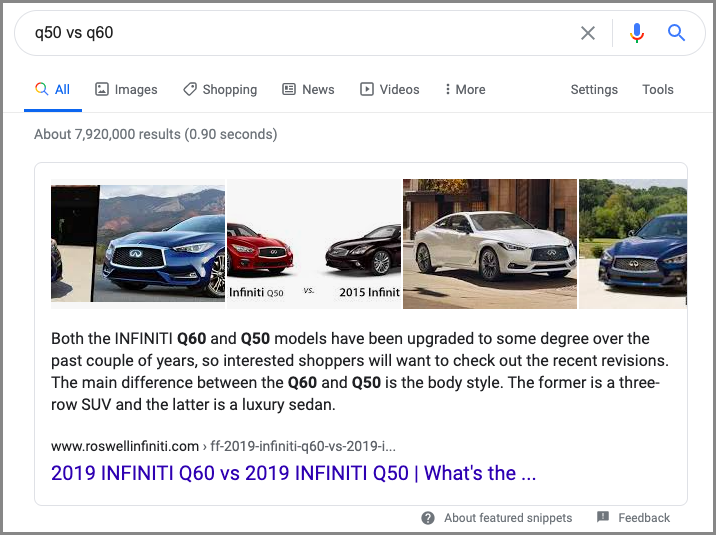The height and width of the screenshot is (535, 716).
Task: Open About featured snippets link
Action: click(x=508, y=518)
